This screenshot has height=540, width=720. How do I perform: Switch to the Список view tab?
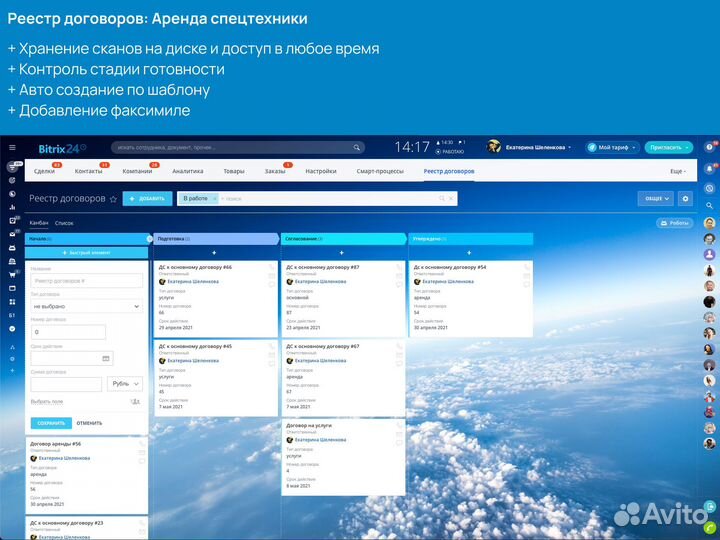[x=64, y=223]
